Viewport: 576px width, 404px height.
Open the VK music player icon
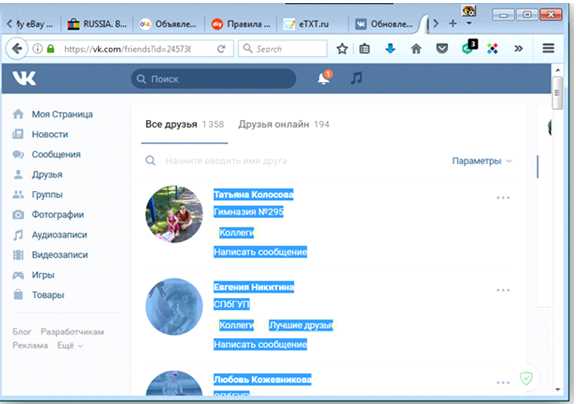(356, 78)
